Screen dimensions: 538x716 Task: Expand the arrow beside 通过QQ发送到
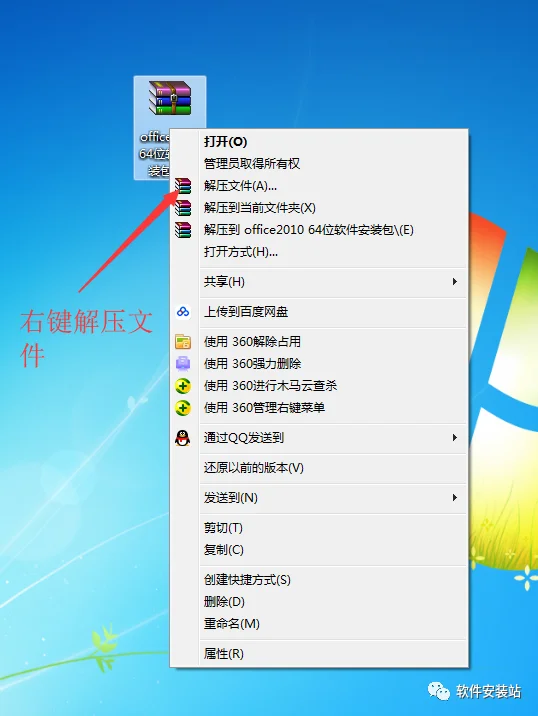[x=454, y=438]
